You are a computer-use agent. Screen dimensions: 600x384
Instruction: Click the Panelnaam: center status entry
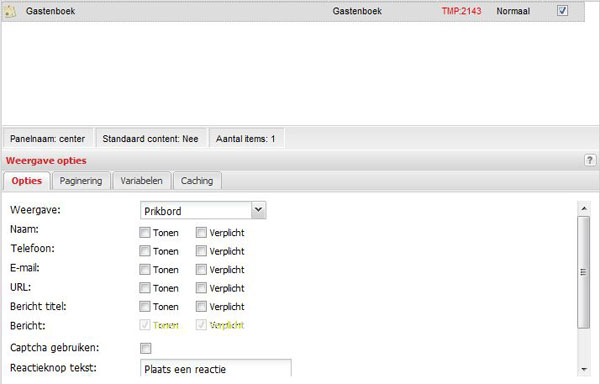coord(47,138)
